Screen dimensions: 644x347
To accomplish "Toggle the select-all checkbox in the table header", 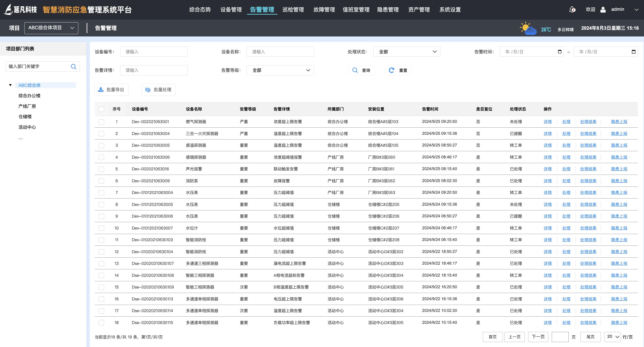I will [x=101, y=109].
